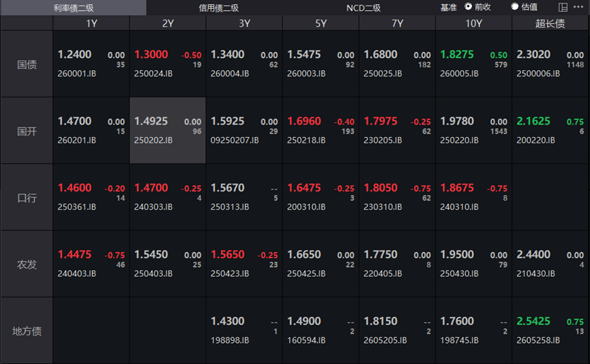Click the 国债 row label
Image resolution: width=590 pixels, height=364 pixels.
coord(27,65)
